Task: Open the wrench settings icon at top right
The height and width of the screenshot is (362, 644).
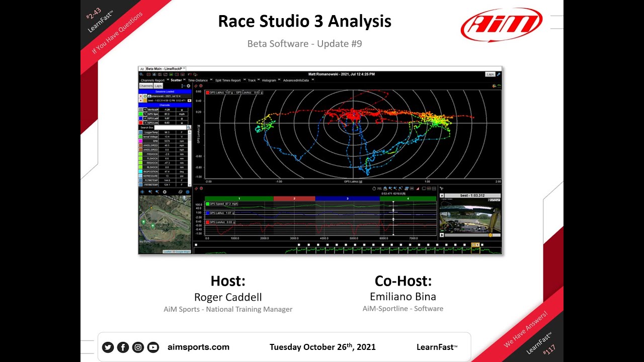Action: 499,74
